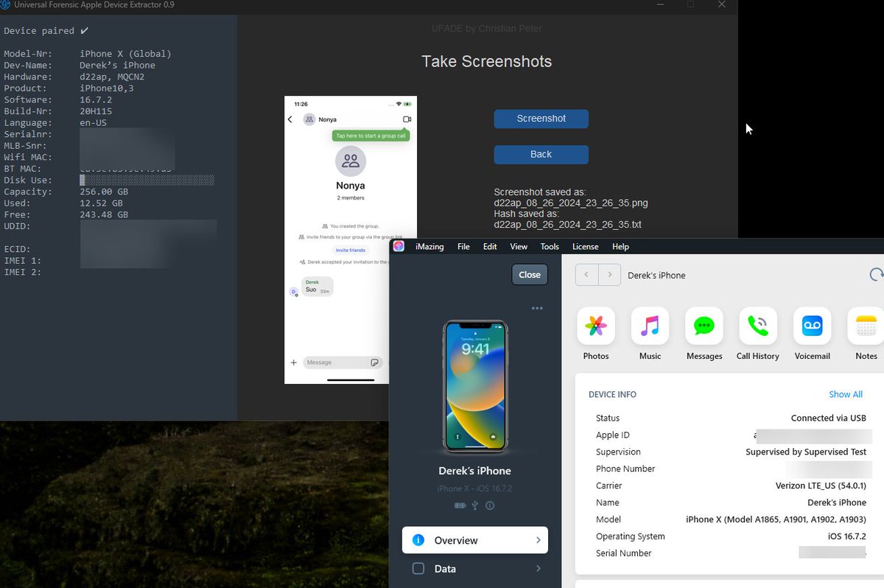Click the three-dots options icon
Image resolution: width=884 pixels, height=588 pixels.
pos(537,308)
